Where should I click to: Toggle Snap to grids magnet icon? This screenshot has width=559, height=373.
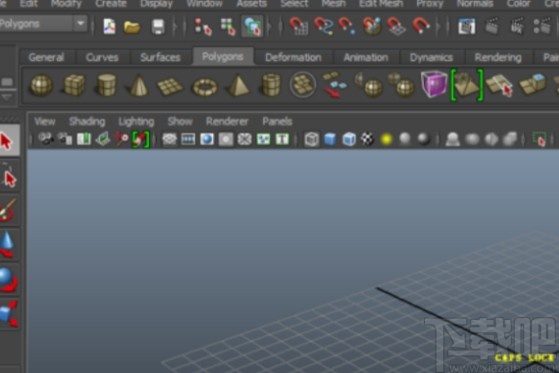298,26
